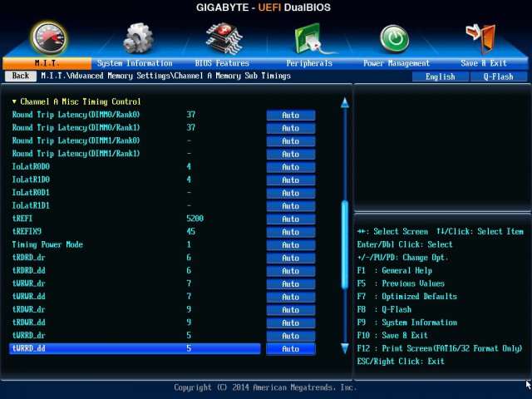
Task: Select the highlighted tWRRD_dd row
Action: pos(135,348)
